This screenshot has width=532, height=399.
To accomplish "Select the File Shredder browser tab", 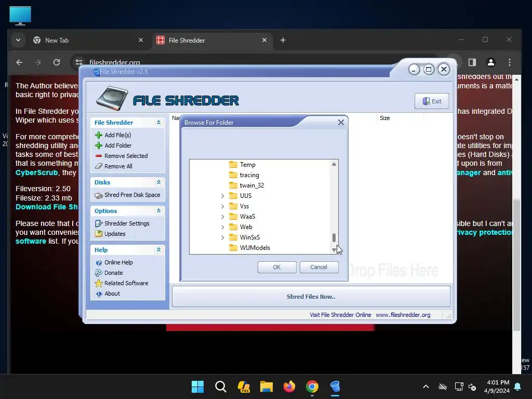I will coord(212,41).
